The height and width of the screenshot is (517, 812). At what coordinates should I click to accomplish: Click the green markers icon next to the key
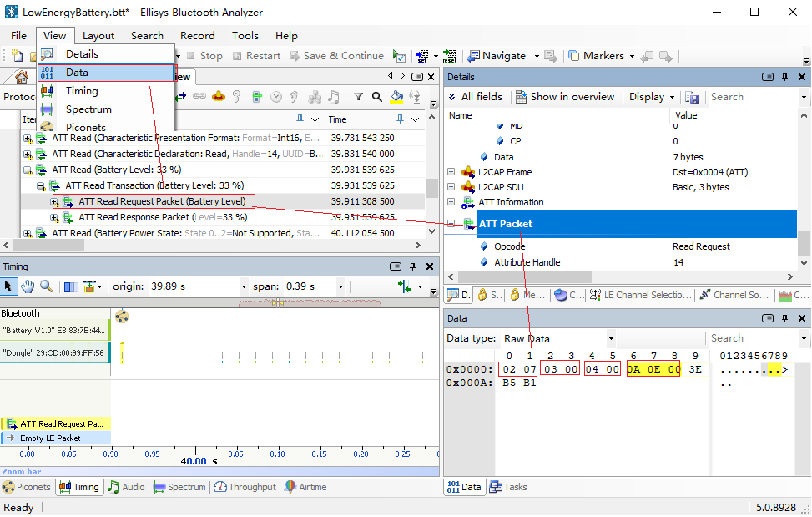(x=257, y=97)
